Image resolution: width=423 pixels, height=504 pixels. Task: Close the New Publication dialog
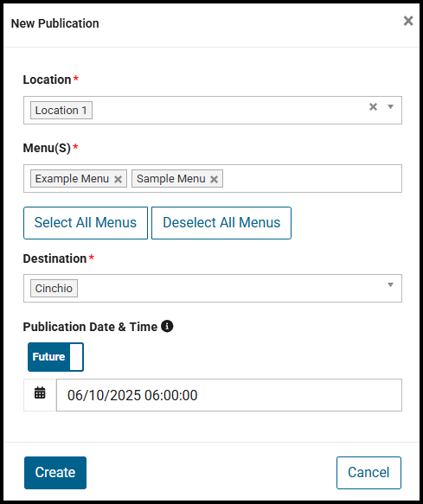point(408,21)
